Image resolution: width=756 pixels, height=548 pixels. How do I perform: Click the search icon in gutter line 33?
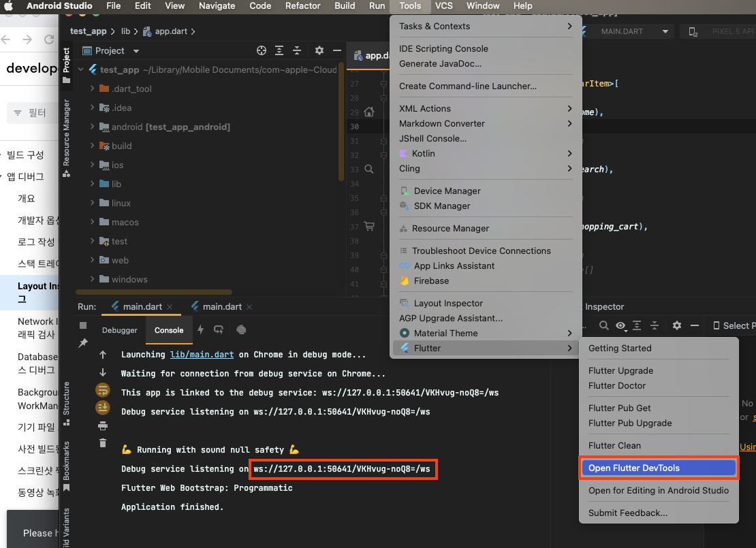369,170
